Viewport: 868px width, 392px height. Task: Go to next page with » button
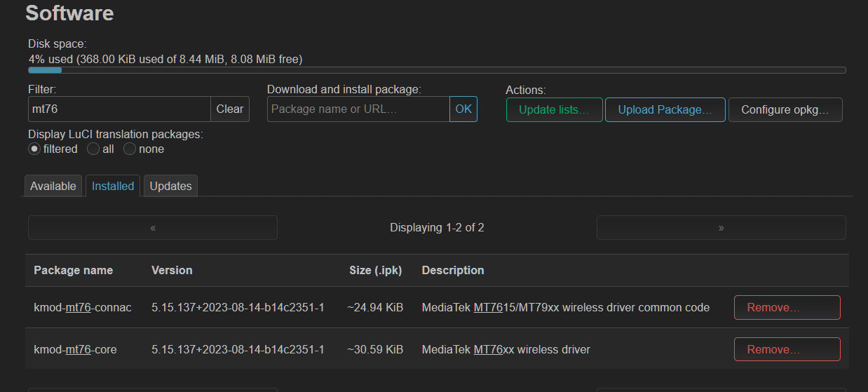click(x=721, y=227)
